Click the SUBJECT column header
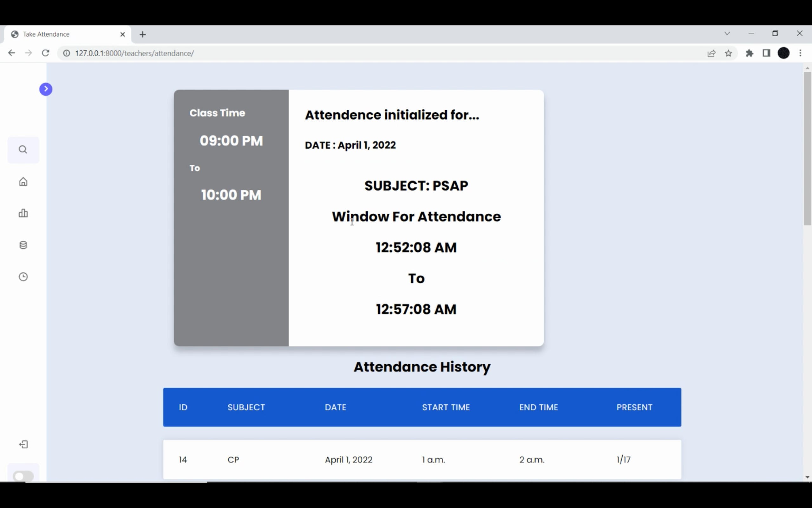The width and height of the screenshot is (812, 508). [246, 407]
